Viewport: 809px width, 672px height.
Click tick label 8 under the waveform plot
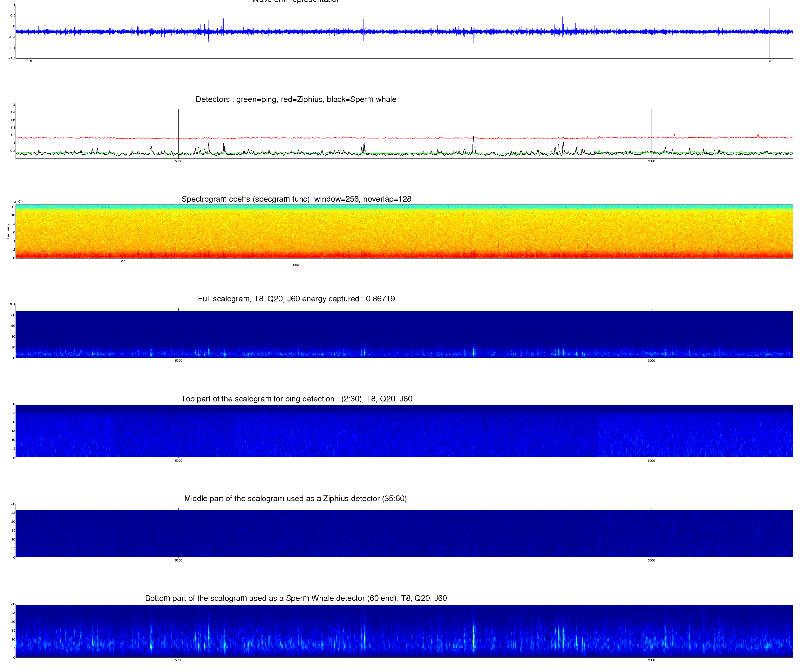pyautogui.click(x=770, y=61)
